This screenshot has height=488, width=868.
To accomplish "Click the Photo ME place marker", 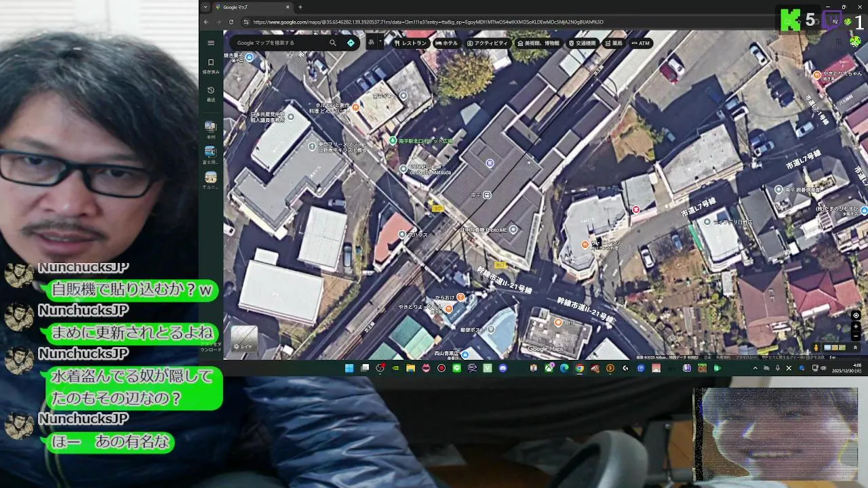I will 513,230.
